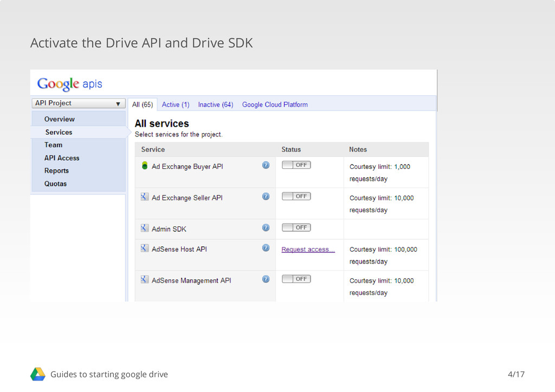Image resolution: width=555 pixels, height=392 pixels.
Task: Click help icon for Ad Exchange Buyer API
Action: (x=266, y=165)
